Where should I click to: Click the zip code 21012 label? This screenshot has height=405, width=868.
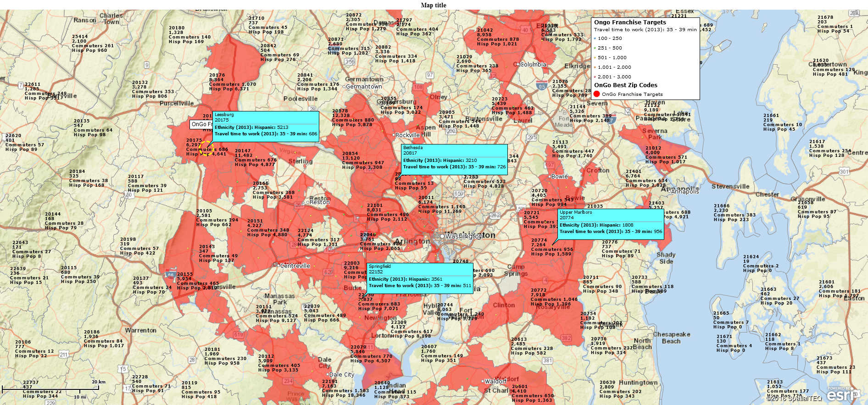[x=653, y=148]
